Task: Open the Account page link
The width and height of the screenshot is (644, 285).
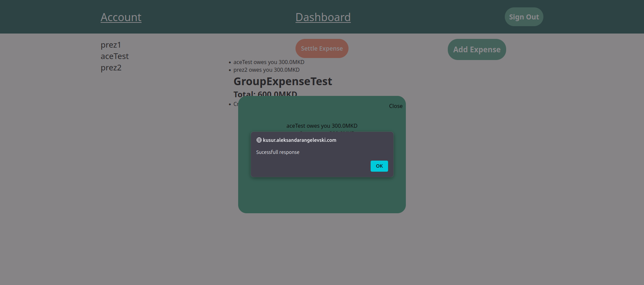Action: click(121, 17)
